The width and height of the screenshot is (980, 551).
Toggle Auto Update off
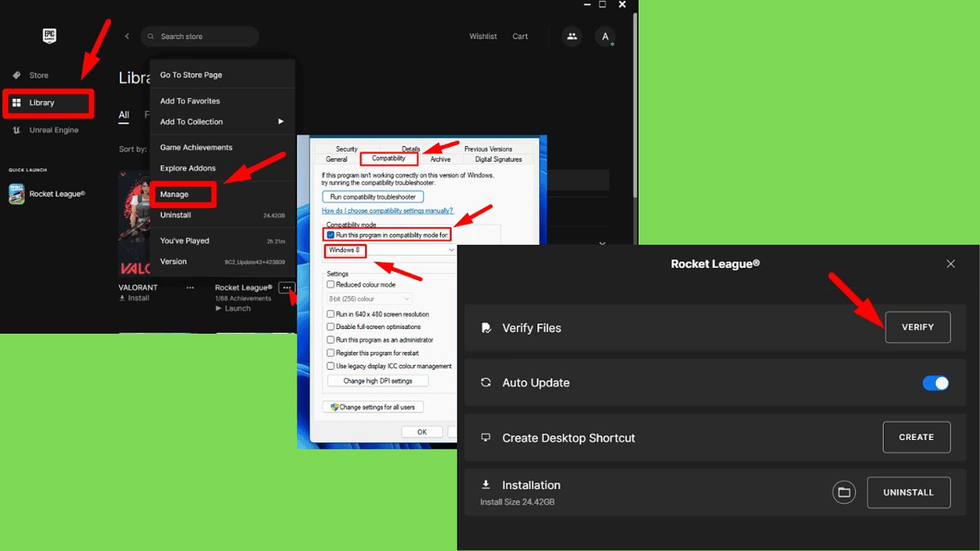(x=935, y=382)
